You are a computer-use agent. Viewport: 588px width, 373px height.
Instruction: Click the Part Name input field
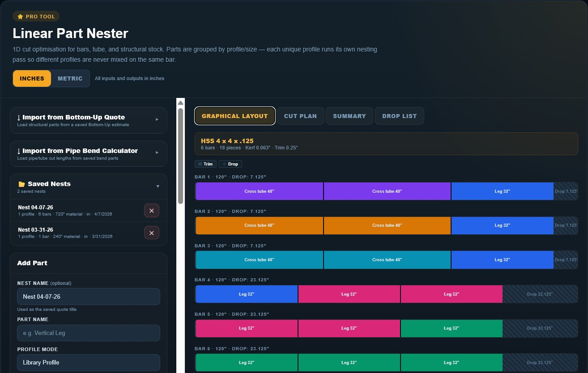click(88, 333)
